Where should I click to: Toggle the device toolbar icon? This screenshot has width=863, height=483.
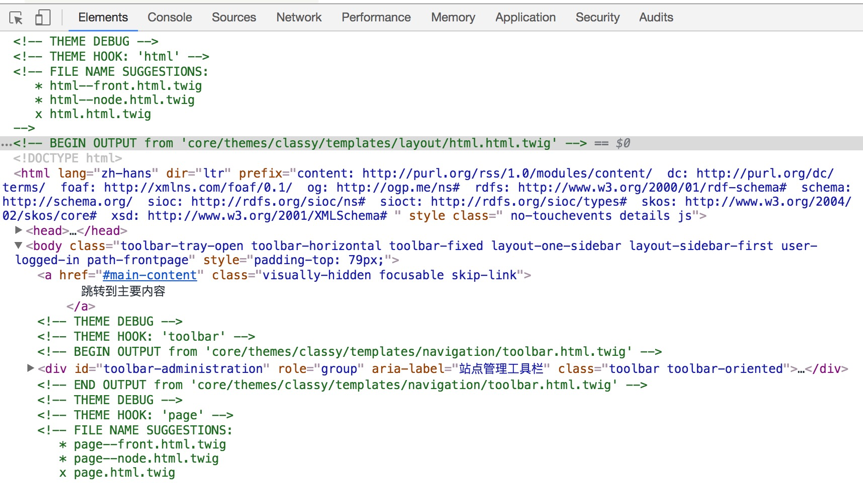42,18
